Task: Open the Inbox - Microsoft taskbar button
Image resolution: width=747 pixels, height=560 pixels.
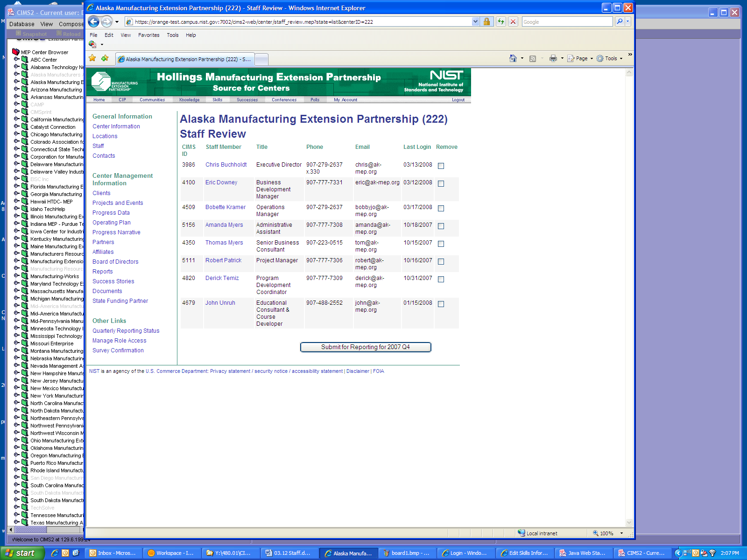Action: point(114,553)
